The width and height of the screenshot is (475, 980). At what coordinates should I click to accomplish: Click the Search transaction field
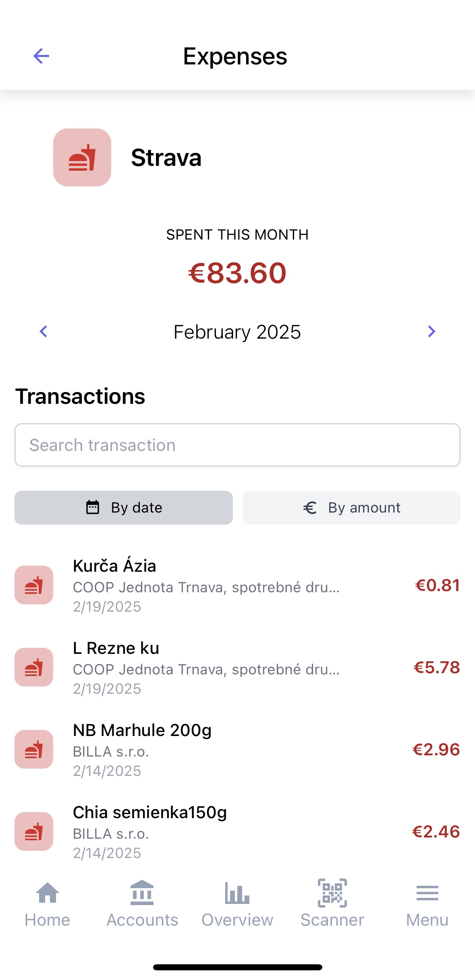coord(237,445)
